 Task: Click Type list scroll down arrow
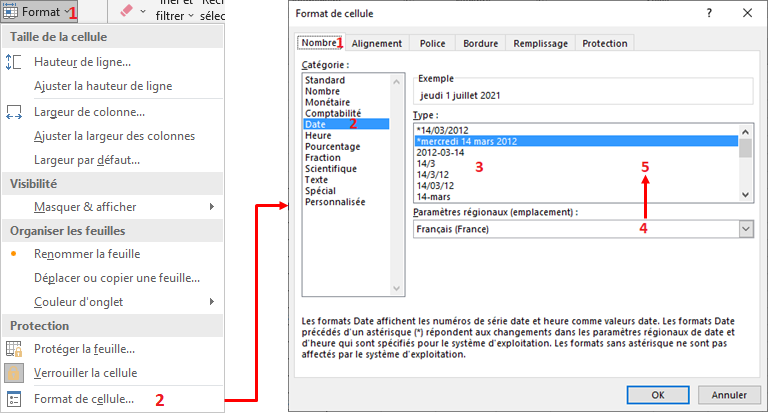(745, 194)
